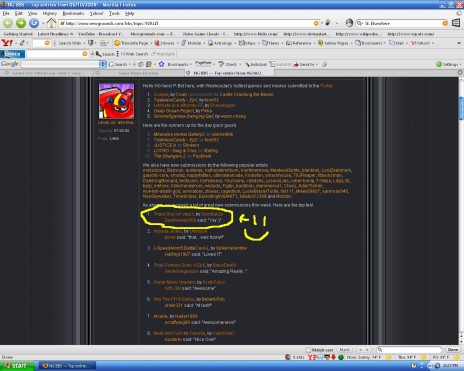Click the Google logo on the Google toolbar

point(10,64)
